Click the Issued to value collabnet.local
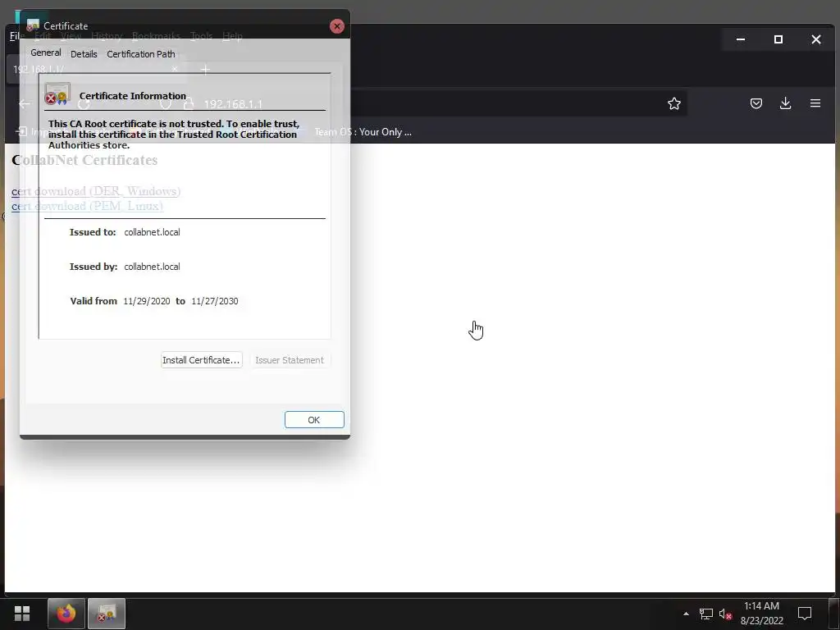Image resolution: width=840 pixels, height=630 pixels. (x=152, y=232)
